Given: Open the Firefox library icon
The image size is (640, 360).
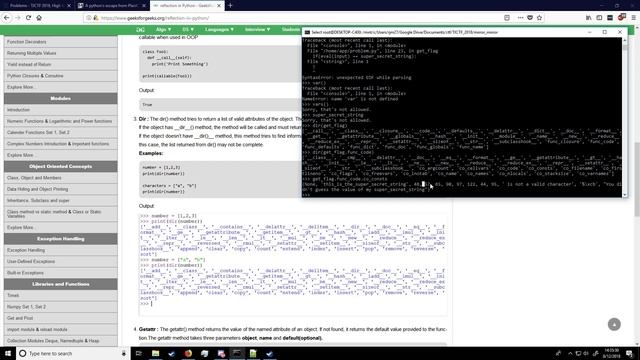Looking at the screenshot, I should click(x=589, y=18).
